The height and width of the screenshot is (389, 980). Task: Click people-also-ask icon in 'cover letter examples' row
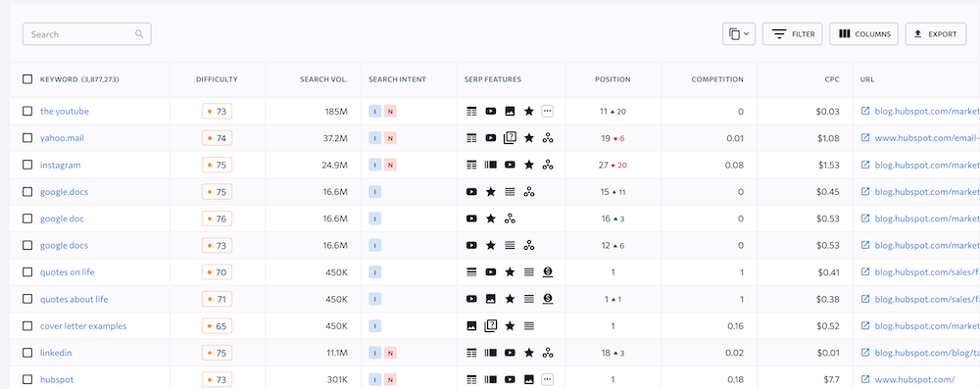491,326
